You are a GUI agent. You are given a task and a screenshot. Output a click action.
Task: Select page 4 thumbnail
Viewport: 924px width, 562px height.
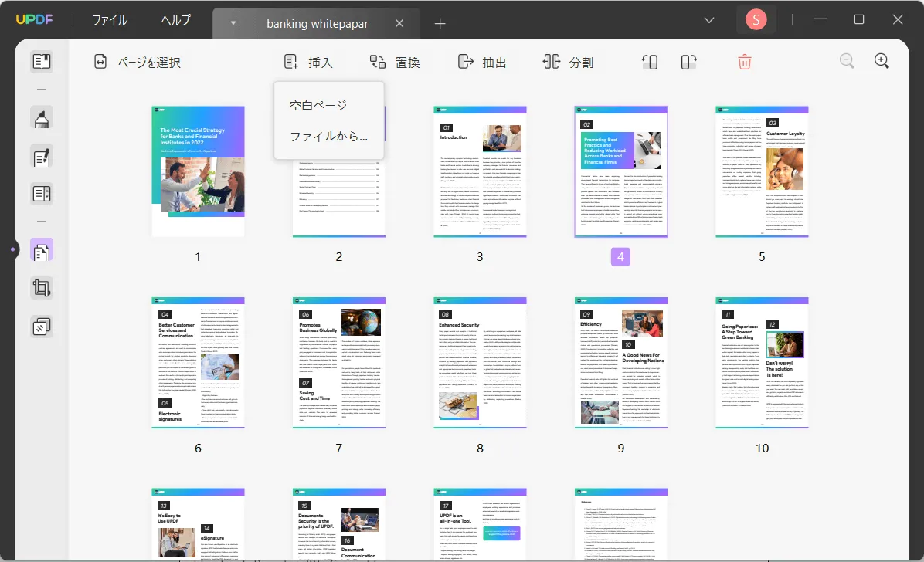pos(621,171)
